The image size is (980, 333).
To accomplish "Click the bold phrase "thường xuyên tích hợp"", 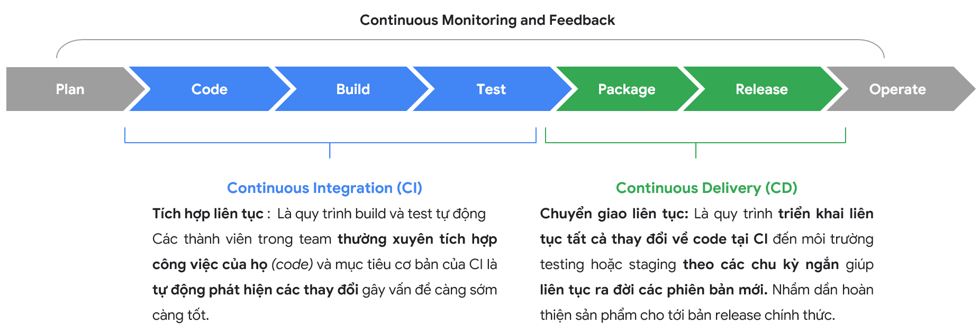I will [x=417, y=239].
